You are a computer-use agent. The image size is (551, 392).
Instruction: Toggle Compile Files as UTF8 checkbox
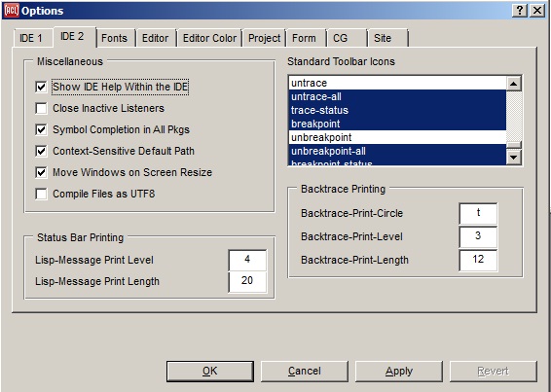(41, 194)
